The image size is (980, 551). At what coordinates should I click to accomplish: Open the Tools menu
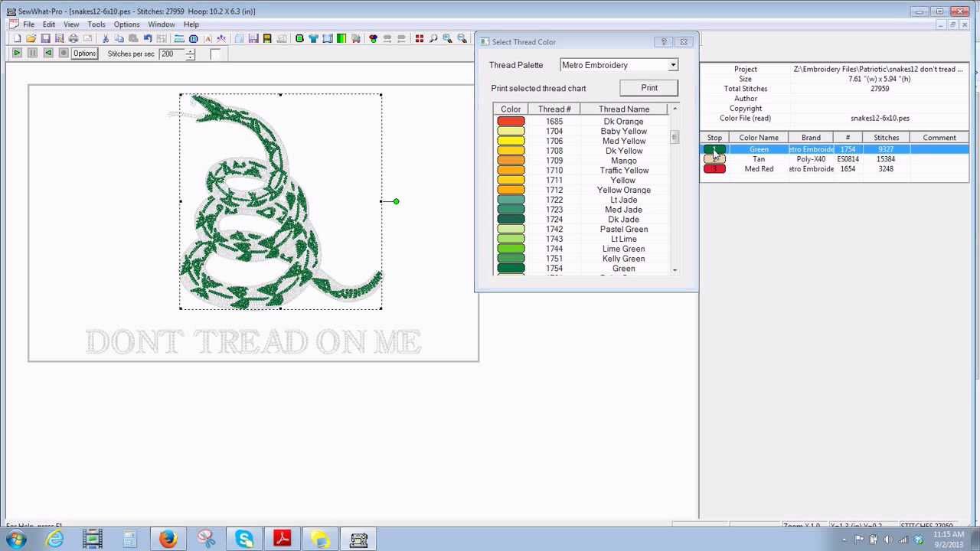(96, 24)
